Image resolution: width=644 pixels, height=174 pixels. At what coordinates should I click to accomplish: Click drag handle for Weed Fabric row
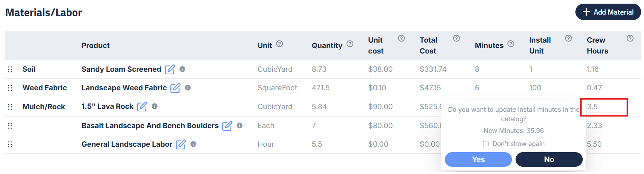[10, 88]
